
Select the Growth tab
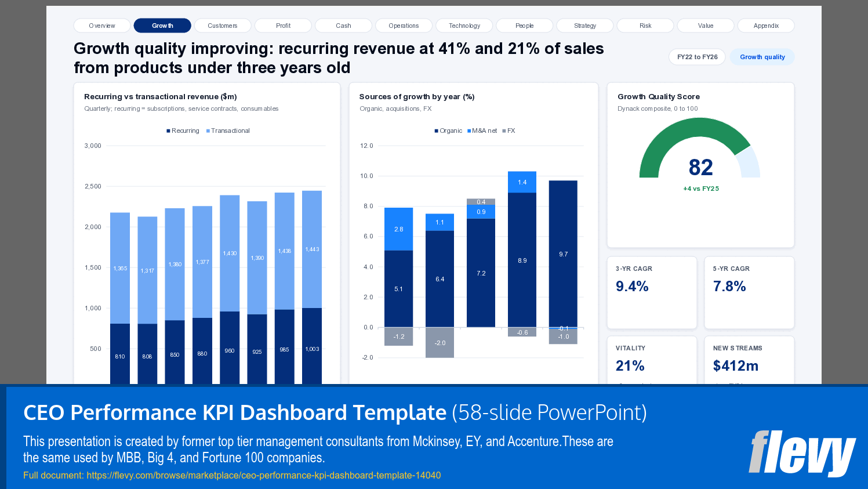pyautogui.click(x=162, y=26)
